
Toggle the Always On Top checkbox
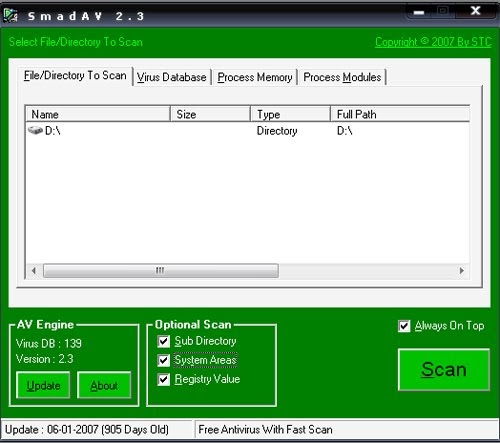tap(404, 326)
